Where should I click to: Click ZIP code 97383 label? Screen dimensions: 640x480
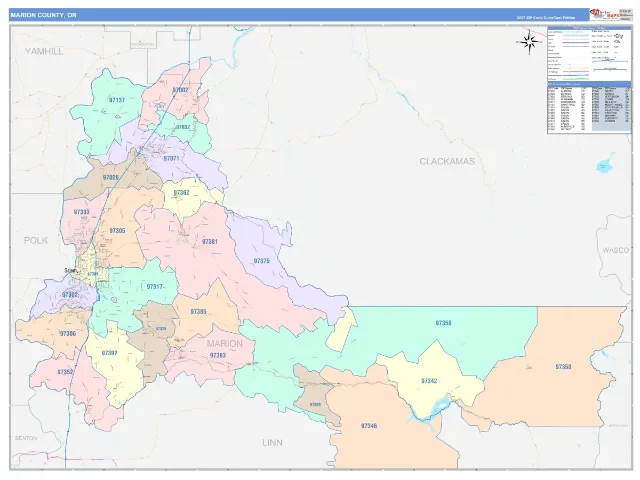[x=218, y=356]
